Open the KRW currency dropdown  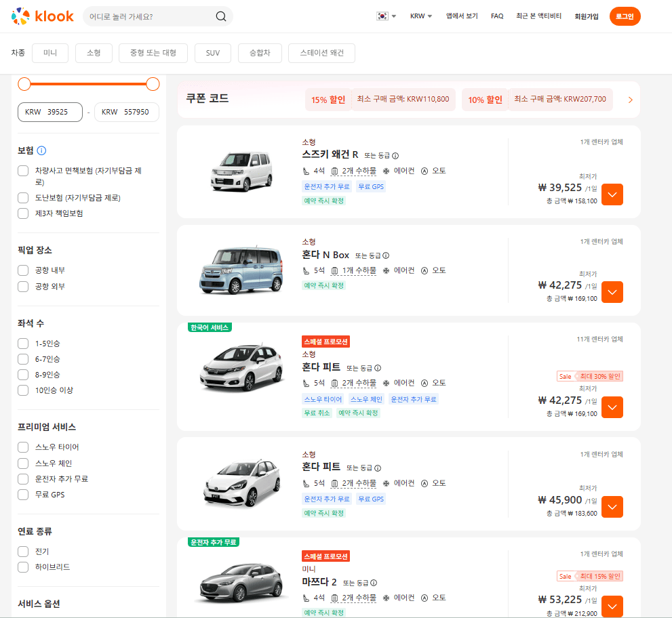tap(421, 16)
